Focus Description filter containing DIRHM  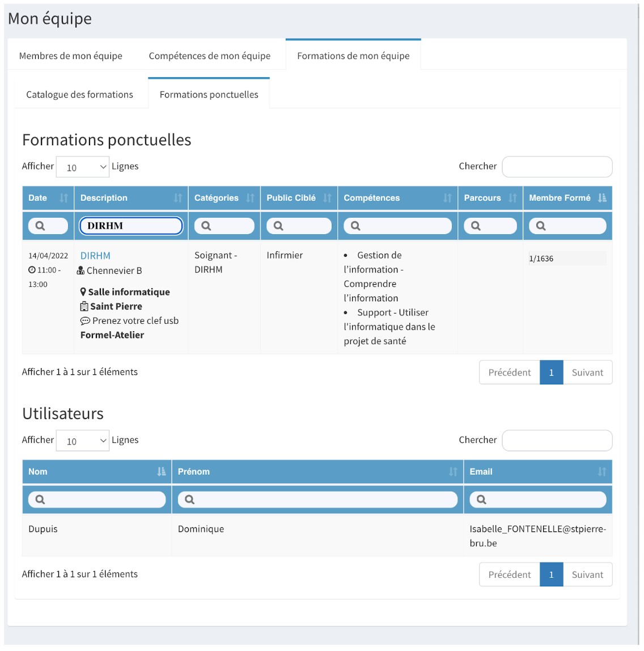point(131,226)
